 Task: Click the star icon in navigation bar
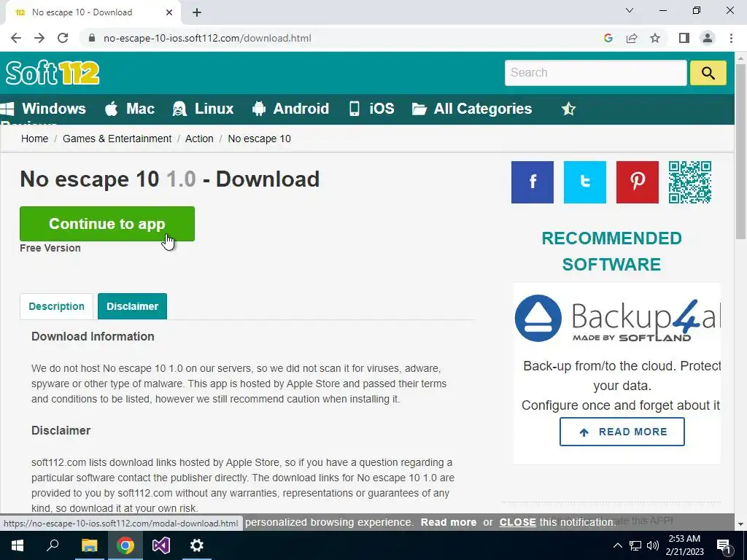tap(568, 109)
